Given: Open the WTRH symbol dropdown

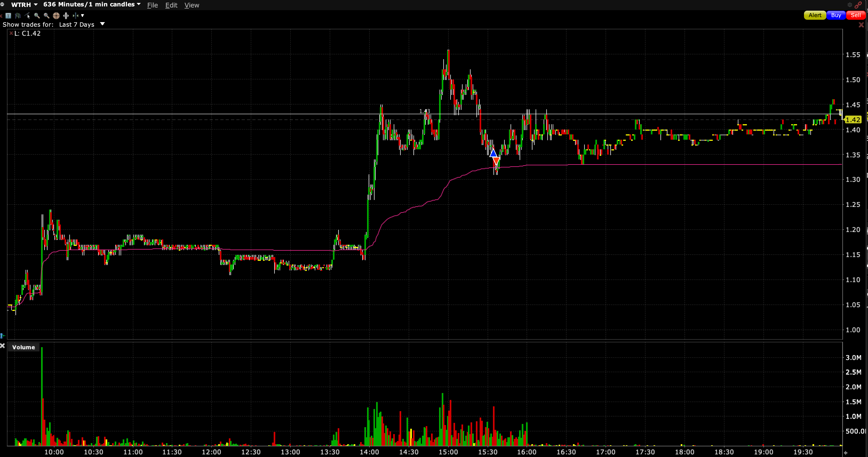Looking at the screenshot, I should [x=35, y=5].
